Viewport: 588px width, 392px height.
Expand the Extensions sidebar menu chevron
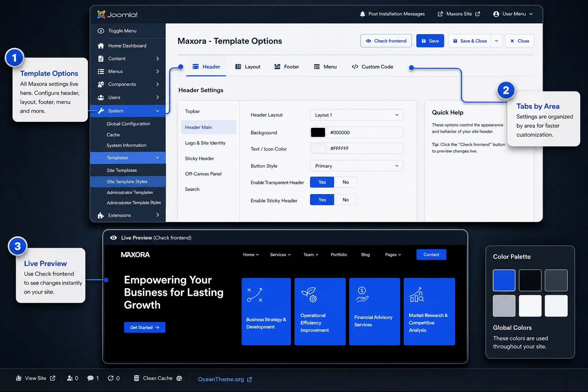pos(157,215)
